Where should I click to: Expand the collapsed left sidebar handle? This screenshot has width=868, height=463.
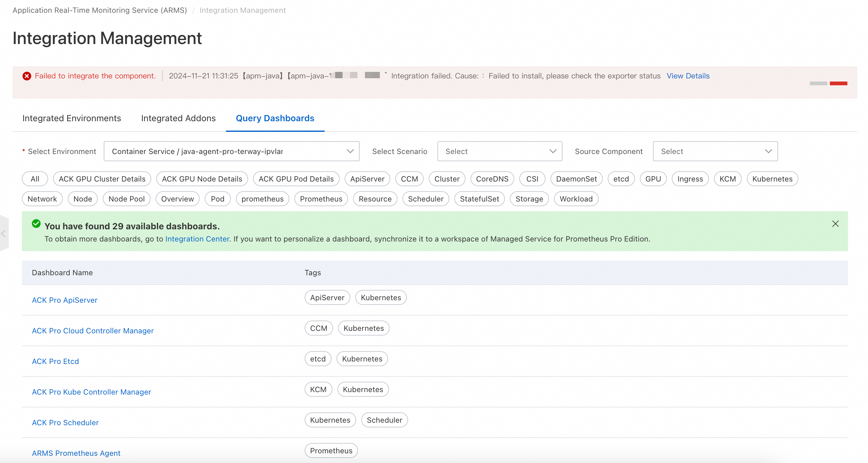[x=4, y=233]
